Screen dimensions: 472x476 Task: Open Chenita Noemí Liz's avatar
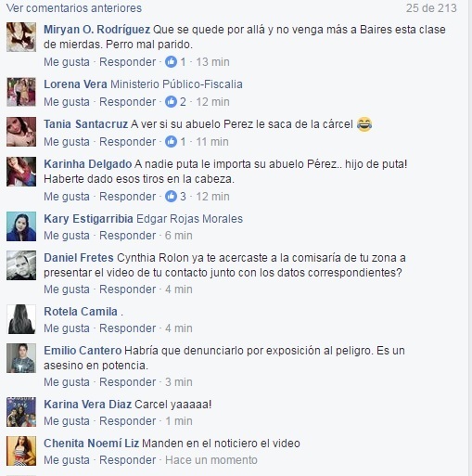pyautogui.click(x=21, y=451)
